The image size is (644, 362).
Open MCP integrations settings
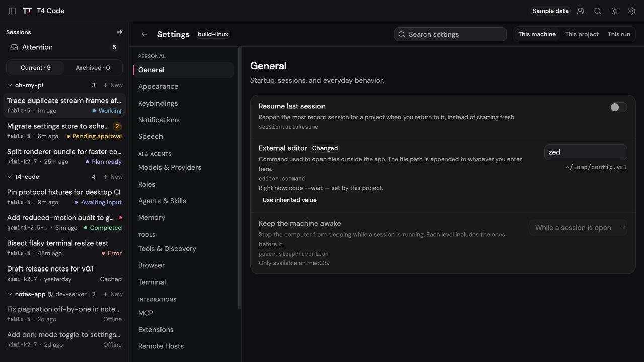click(x=184, y=313)
